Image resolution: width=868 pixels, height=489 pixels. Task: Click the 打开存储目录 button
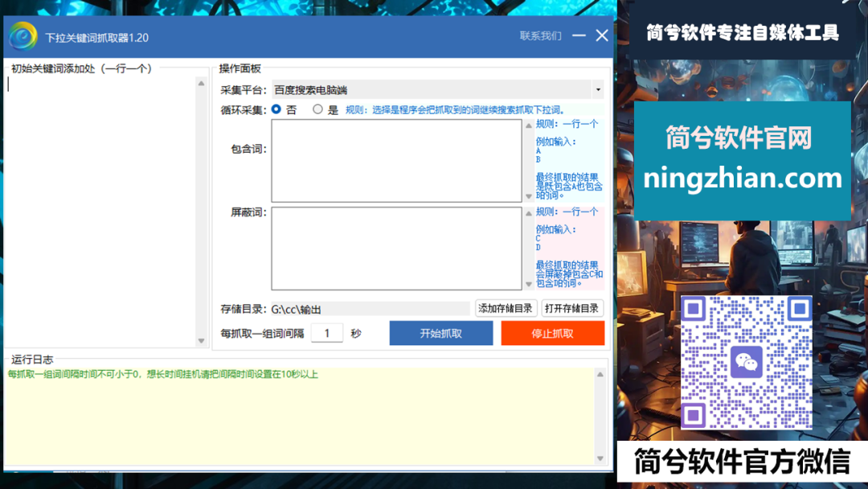pos(571,308)
